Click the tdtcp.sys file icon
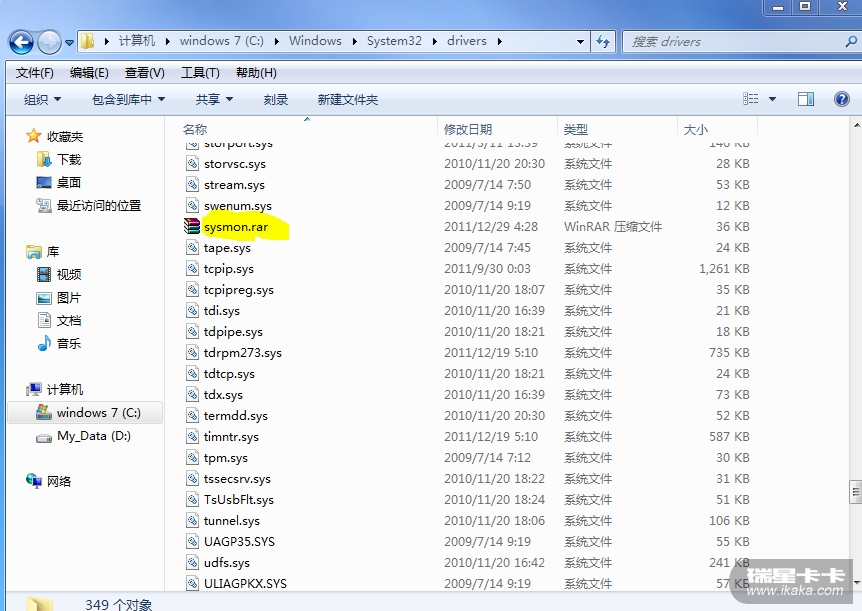The height and width of the screenshot is (611, 862). [192, 373]
